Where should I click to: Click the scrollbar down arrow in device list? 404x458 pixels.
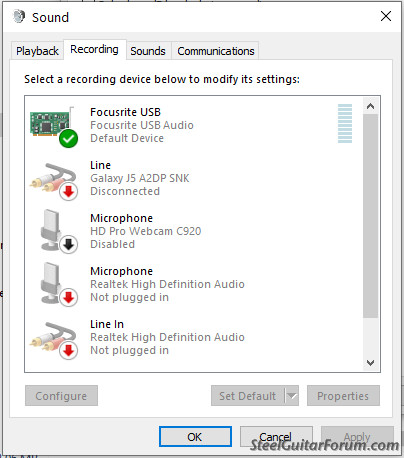click(x=370, y=363)
